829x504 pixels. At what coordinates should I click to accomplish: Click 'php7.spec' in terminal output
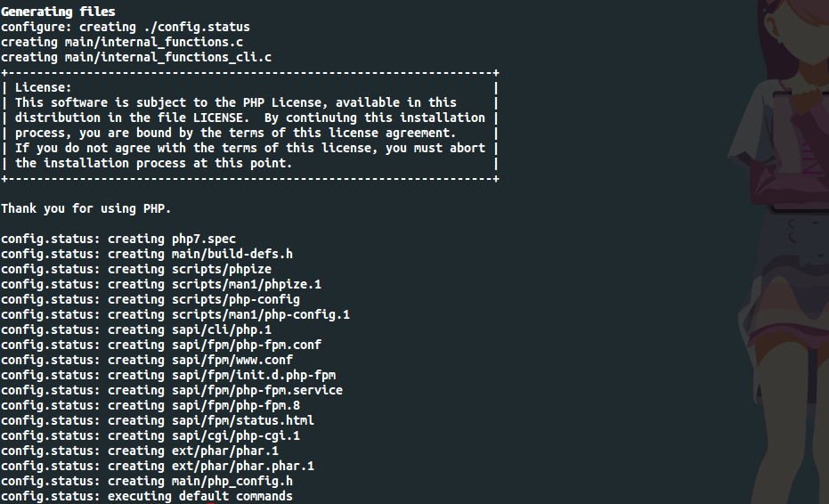tap(204, 239)
